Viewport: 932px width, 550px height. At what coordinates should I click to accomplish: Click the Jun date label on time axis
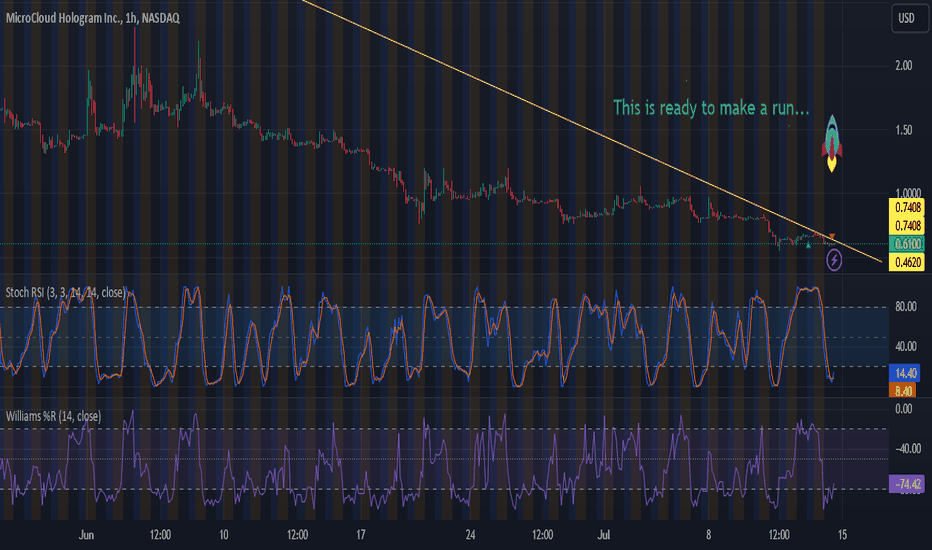(86, 535)
